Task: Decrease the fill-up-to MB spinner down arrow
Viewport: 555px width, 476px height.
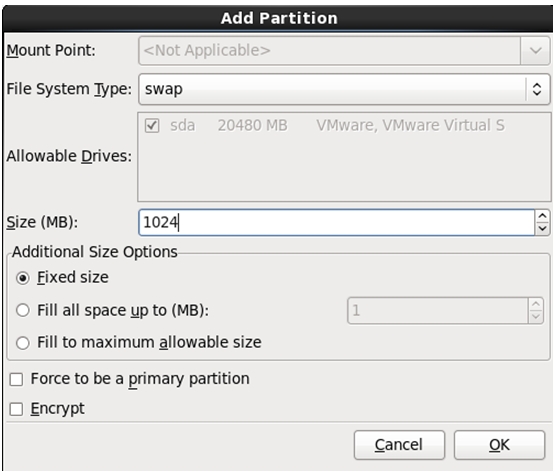Action: pos(536,317)
